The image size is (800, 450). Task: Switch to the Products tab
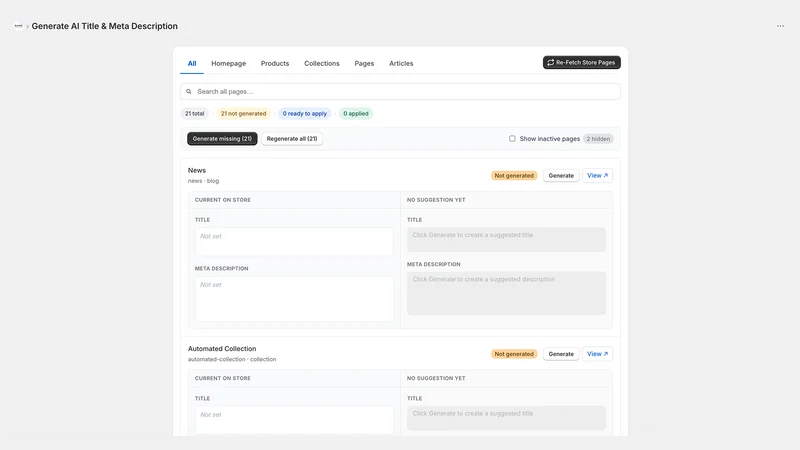[x=274, y=63]
